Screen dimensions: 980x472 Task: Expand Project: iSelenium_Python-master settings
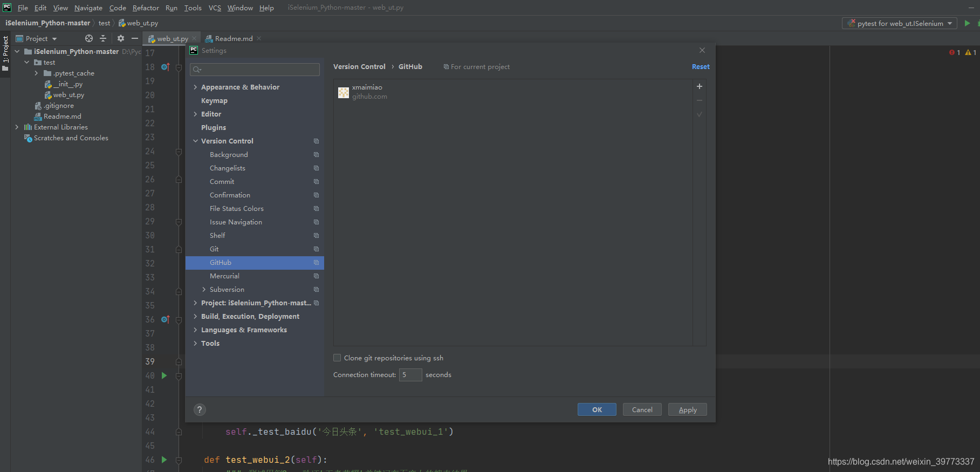(x=195, y=303)
